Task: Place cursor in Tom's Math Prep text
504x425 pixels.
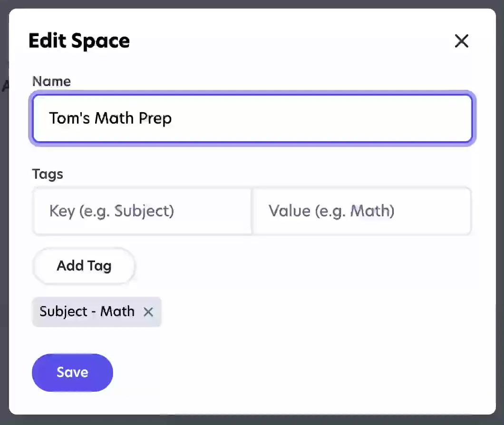Action: click(110, 118)
